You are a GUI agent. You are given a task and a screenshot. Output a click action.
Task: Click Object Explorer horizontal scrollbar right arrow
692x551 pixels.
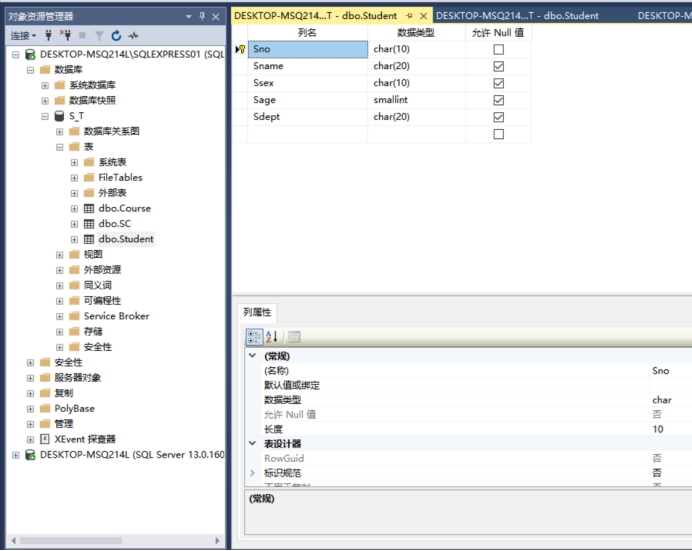tap(217, 540)
